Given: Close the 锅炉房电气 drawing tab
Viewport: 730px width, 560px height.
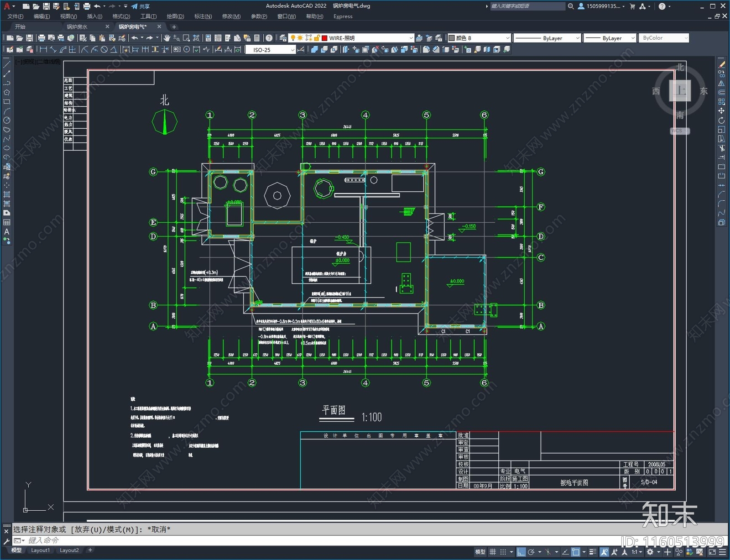Looking at the screenshot, I should 159,26.
